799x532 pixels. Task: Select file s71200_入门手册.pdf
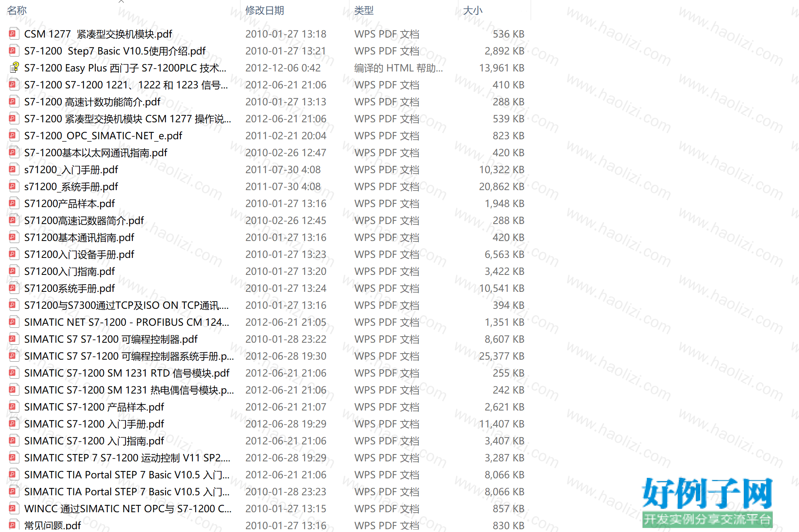pos(71,170)
